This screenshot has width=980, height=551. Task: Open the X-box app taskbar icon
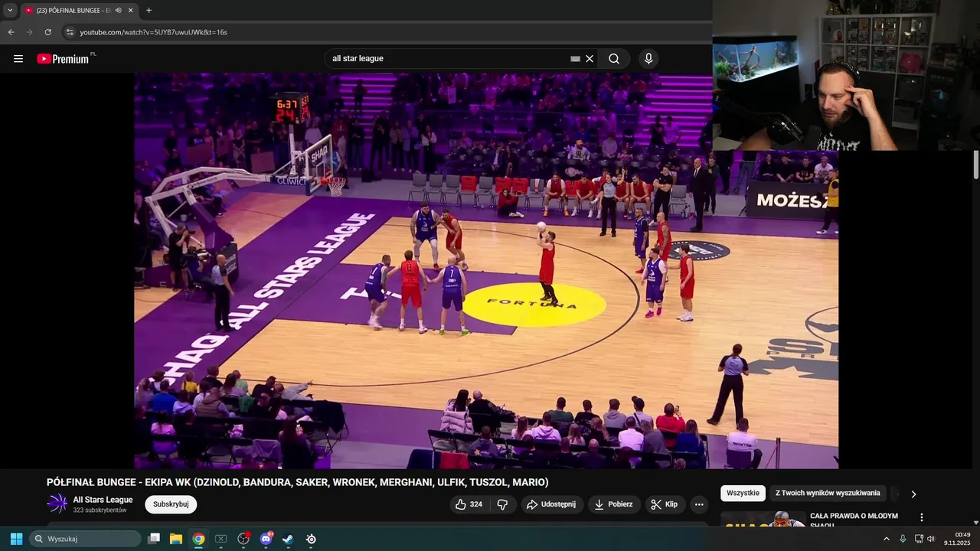pyautogui.click(x=220, y=539)
